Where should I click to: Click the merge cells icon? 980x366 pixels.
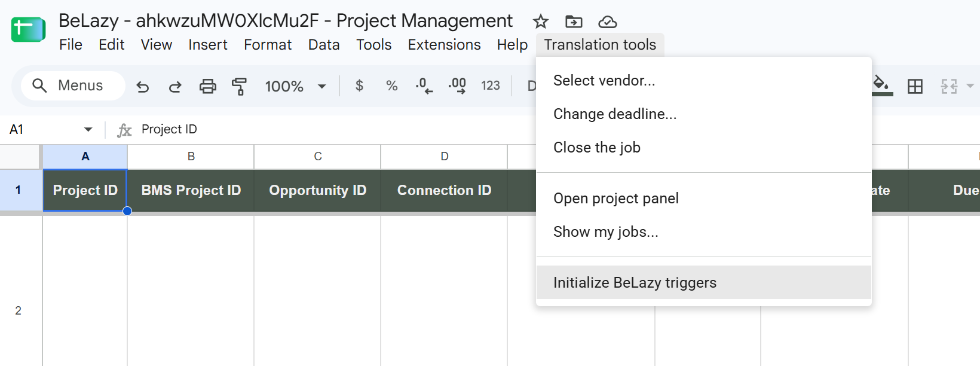point(949,86)
